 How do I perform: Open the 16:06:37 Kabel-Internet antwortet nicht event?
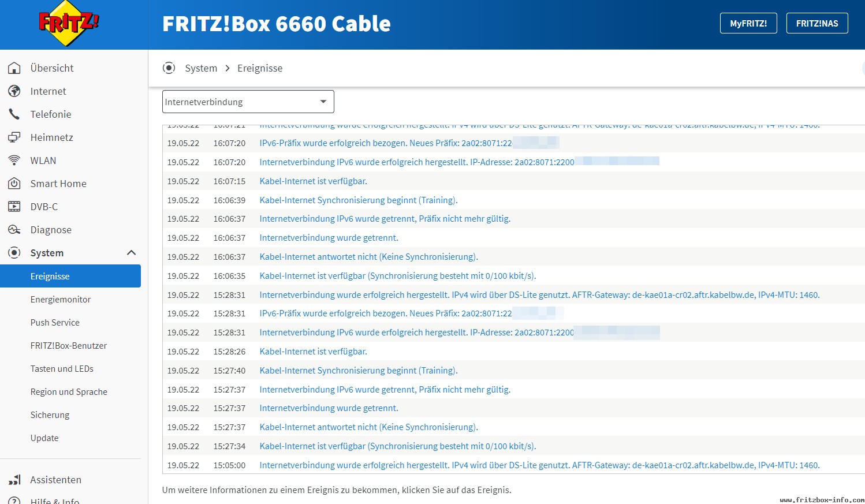[369, 257]
